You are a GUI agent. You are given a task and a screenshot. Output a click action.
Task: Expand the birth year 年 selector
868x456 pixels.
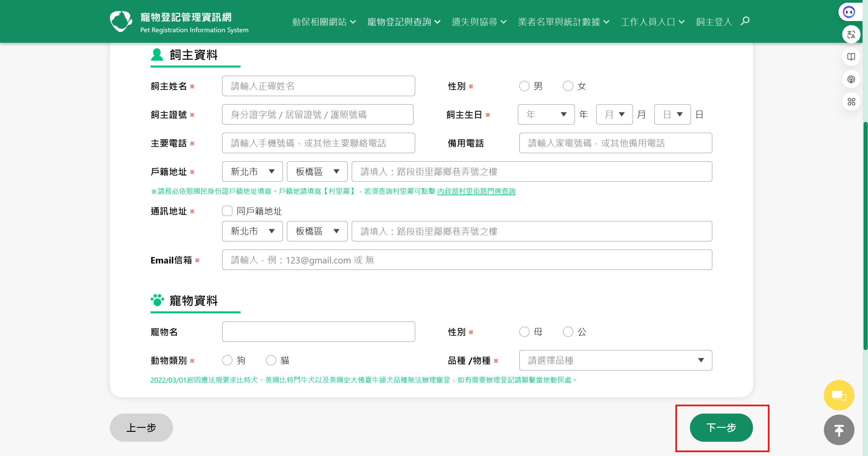[546, 114]
